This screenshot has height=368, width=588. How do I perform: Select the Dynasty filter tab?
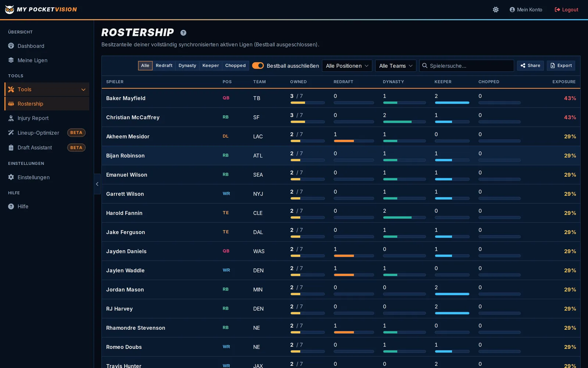(187, 66)
